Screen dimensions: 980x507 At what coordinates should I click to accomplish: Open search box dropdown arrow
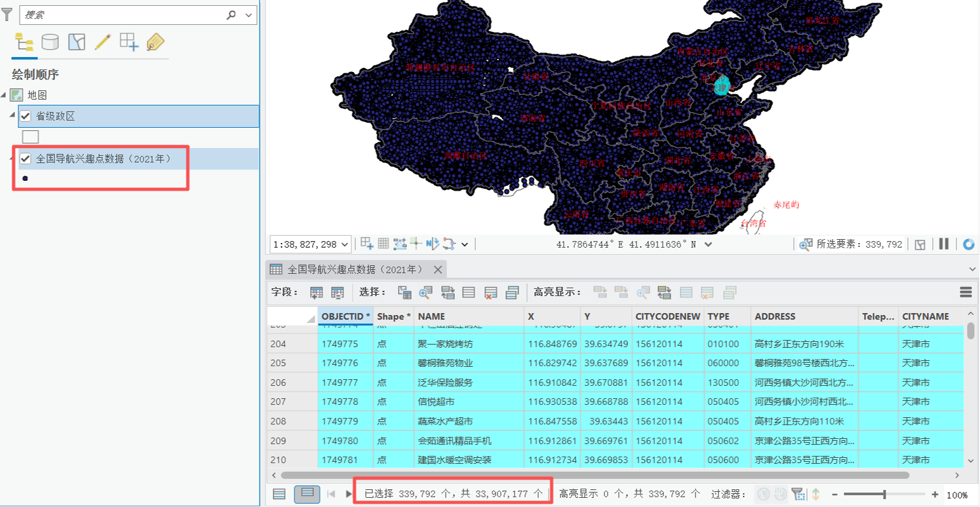(249, 14)
